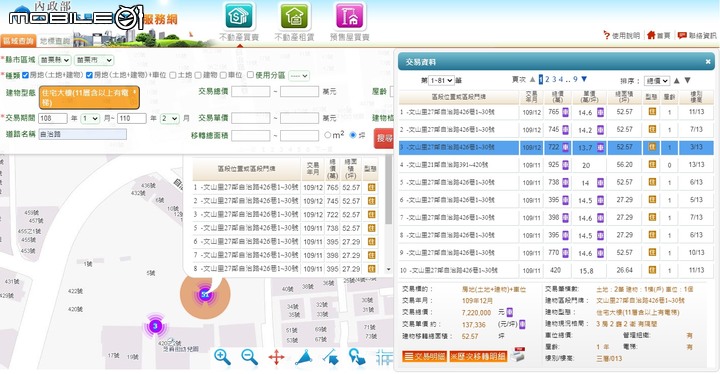Select the hand pointer query tool
This screenshot has height=374, width=720.
tap(357, 357)
